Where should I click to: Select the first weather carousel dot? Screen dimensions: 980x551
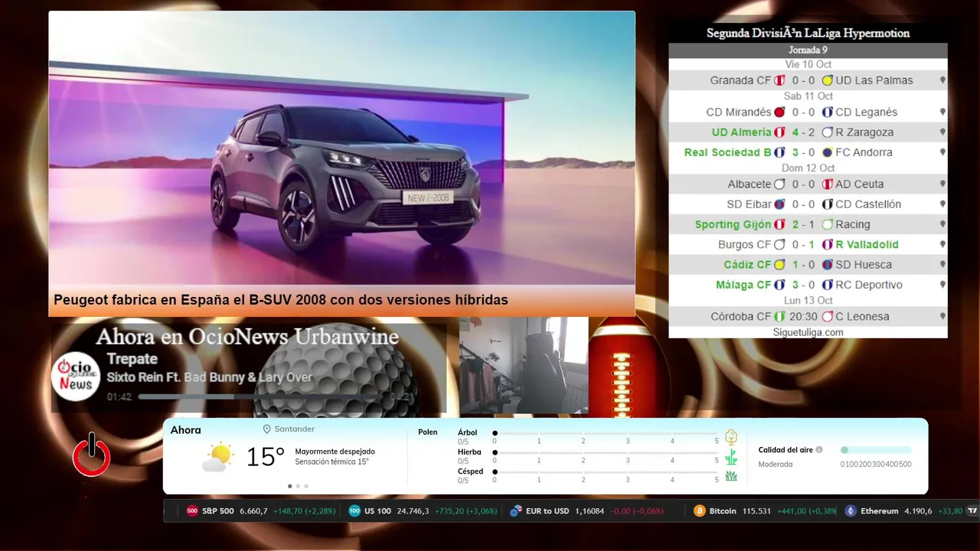289,486
